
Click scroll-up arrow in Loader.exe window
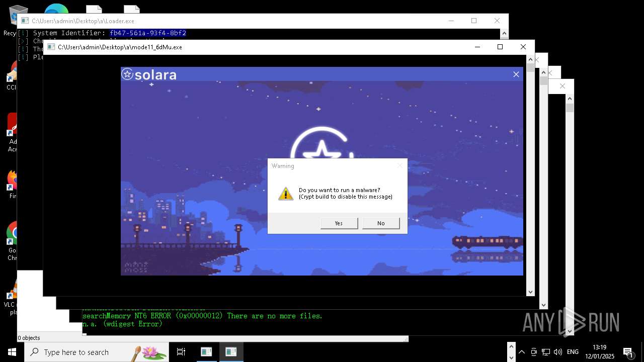pyautogui.click(x=504, y=33)
